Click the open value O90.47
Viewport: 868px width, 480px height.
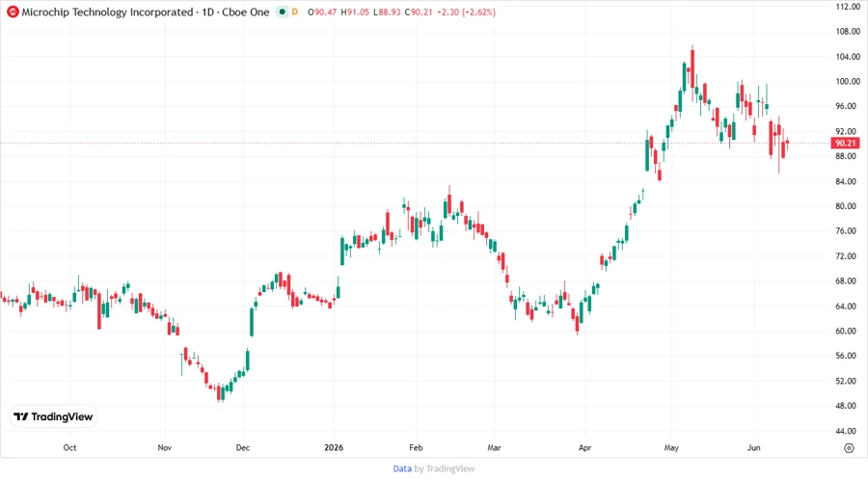tap(322, 12)
